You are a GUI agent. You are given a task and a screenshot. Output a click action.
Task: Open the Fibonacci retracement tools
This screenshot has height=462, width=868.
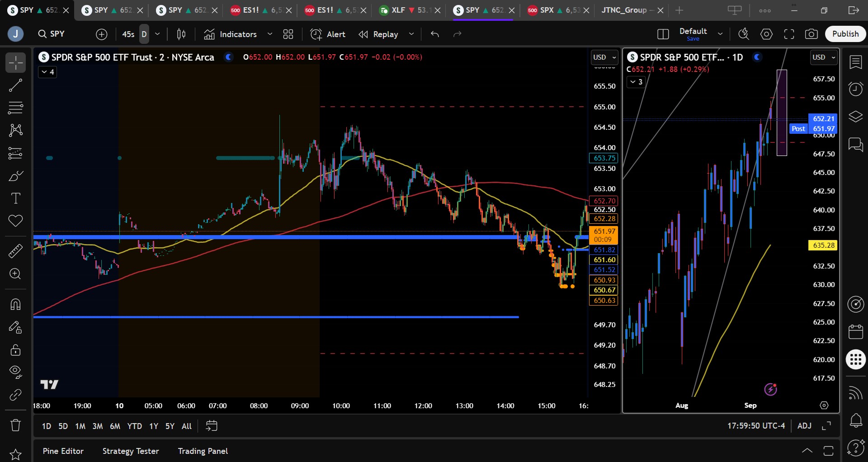click(x=15, y=108)
